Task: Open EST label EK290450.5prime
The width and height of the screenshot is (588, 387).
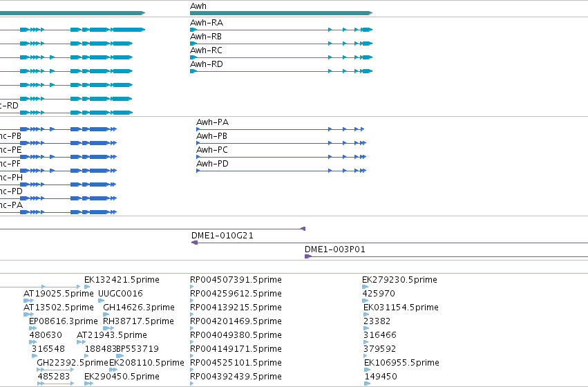Action: pos(122,377)
